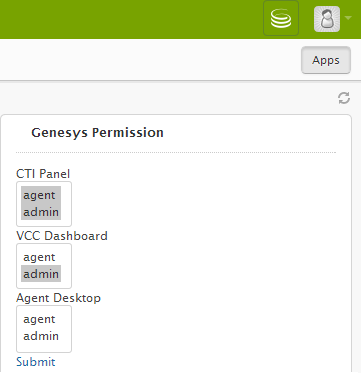Open the Apps button
Image resolution: width=361 pixels, height=373 pixels.
click(x=326, y=60)
